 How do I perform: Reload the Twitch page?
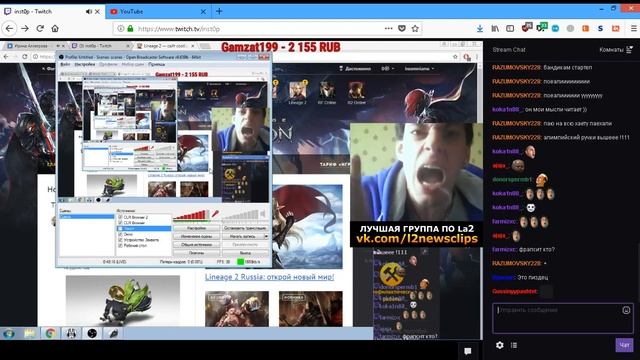[40, 29]
